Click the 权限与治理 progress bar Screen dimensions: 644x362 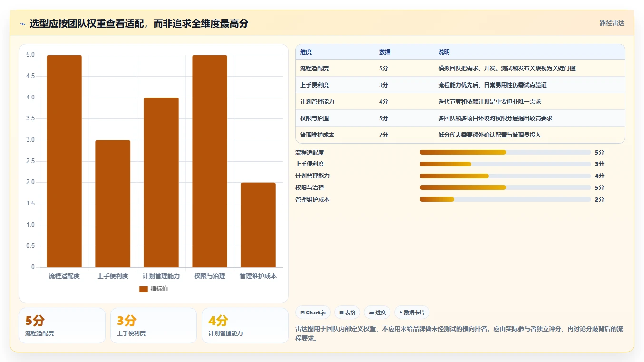pyautogui.click(x=505, y=187)
